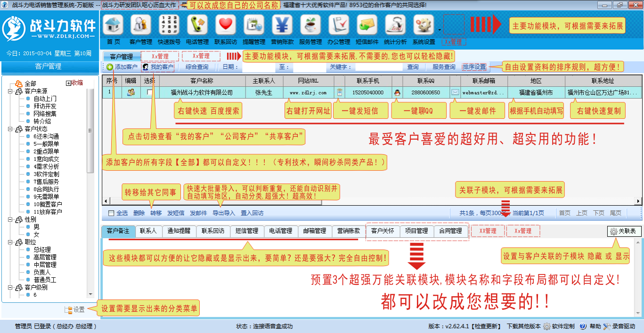
Task: Select the 全部 root node icon
Action: tap(19, 83)
